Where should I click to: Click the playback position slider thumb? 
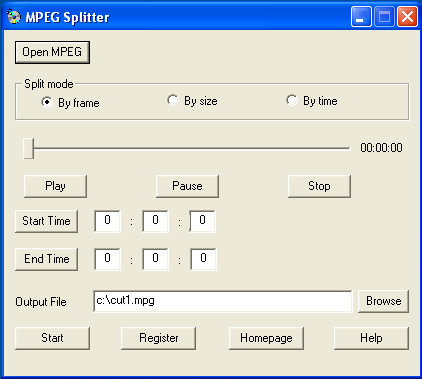coord(29,148)
